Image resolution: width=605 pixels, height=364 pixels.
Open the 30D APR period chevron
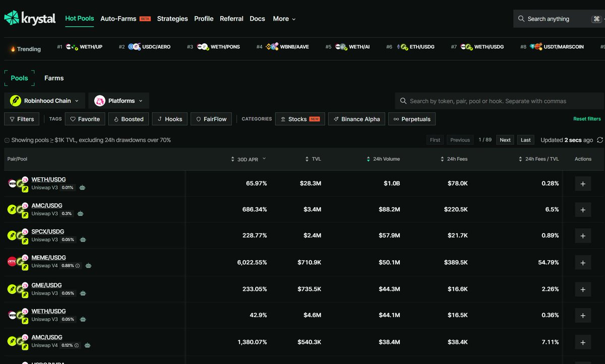tap(264, 158)
